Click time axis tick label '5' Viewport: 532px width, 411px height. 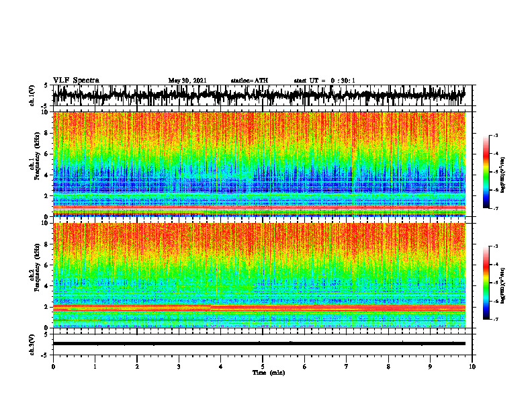263,367
